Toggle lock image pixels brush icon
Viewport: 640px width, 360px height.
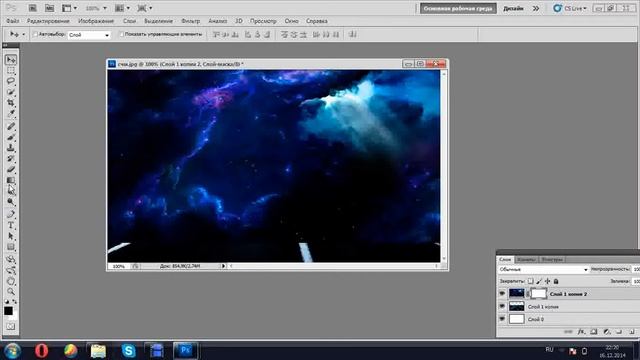point(539,281)
